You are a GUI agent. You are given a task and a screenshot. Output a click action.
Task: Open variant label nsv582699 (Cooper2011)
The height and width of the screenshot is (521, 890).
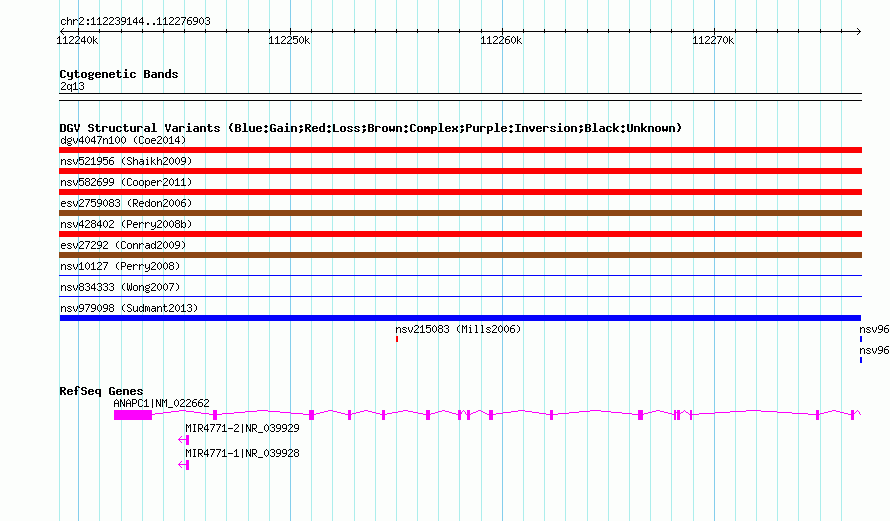click(x=126, y=182)
